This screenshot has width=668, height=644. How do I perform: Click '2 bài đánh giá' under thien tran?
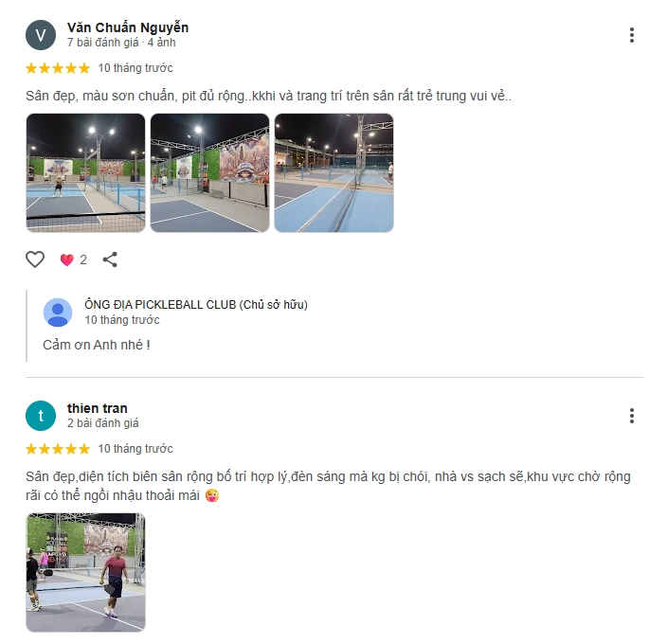pyautogui.click(x=103, y=423)
